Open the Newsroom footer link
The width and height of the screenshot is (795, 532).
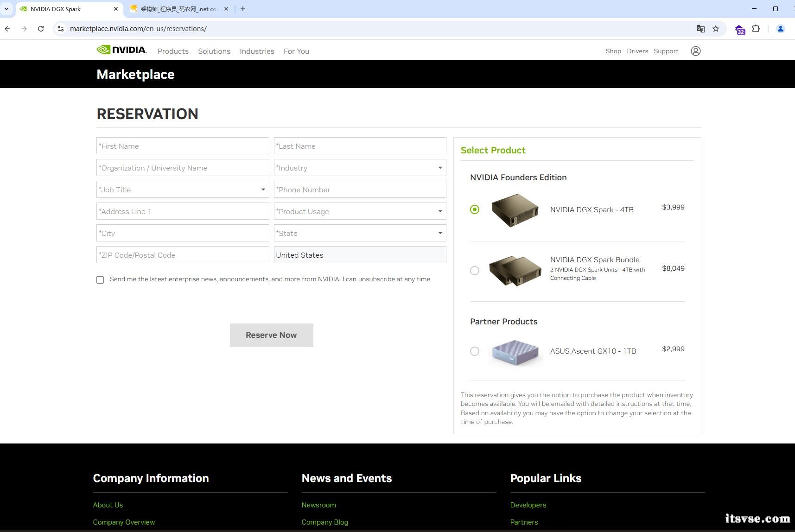(318, 505)
